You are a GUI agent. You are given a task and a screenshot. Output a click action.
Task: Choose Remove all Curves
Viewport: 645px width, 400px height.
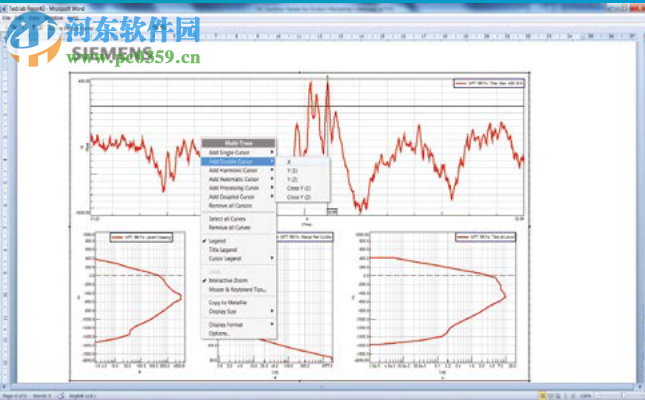point(238,228)
